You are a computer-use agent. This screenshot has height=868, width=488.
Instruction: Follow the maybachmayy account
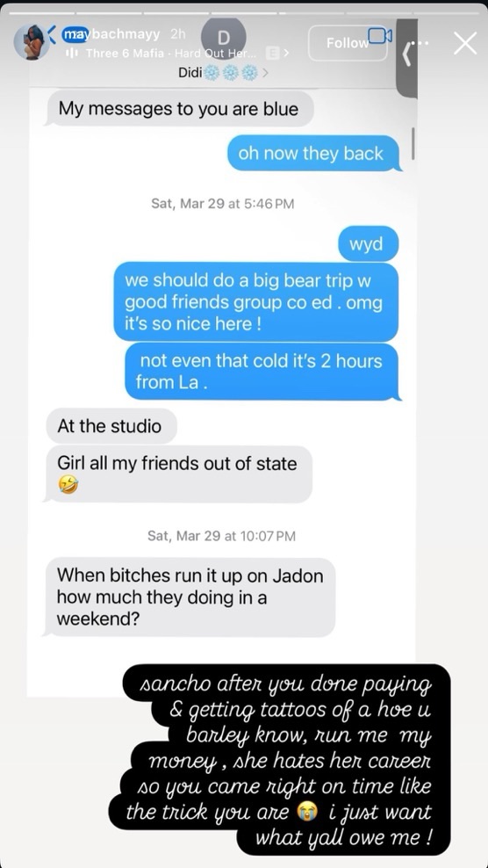[x=348, y=43]
